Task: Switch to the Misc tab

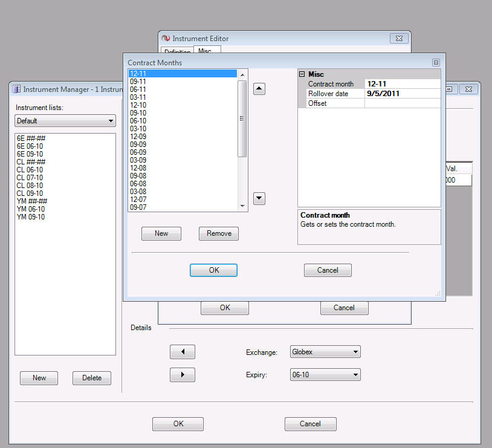Action: pos(207,50)
